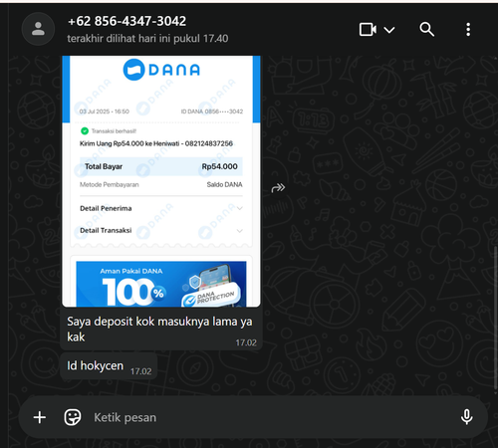Select the 'Id hokycen' message
Image resolution: width=498 pixels, height=448 pixels.
pos(109,366)
